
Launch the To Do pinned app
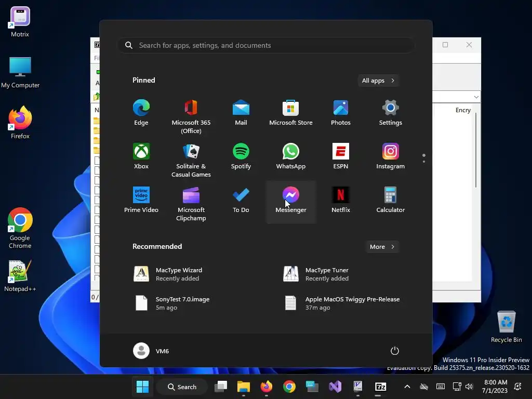(x=241, y=201)
